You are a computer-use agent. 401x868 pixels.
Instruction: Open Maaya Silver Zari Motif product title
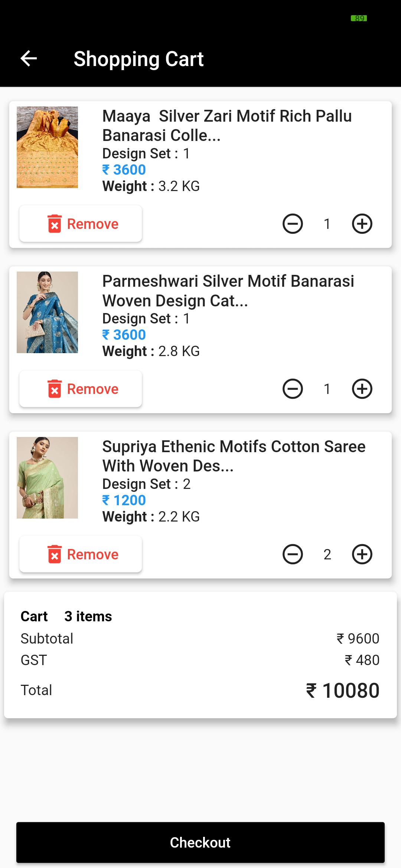tap(227, 126)
